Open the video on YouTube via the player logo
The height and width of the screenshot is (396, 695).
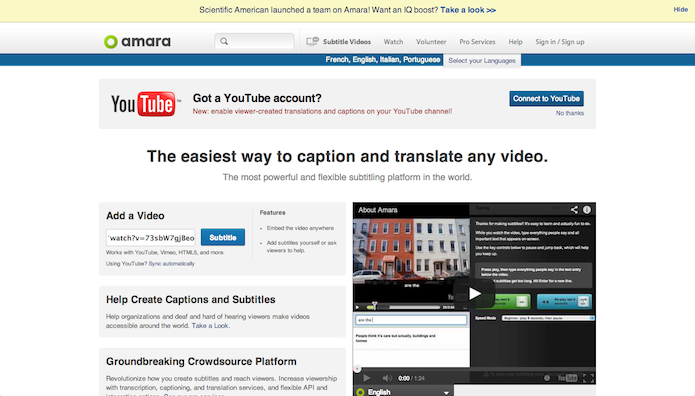tap(567, 378)
